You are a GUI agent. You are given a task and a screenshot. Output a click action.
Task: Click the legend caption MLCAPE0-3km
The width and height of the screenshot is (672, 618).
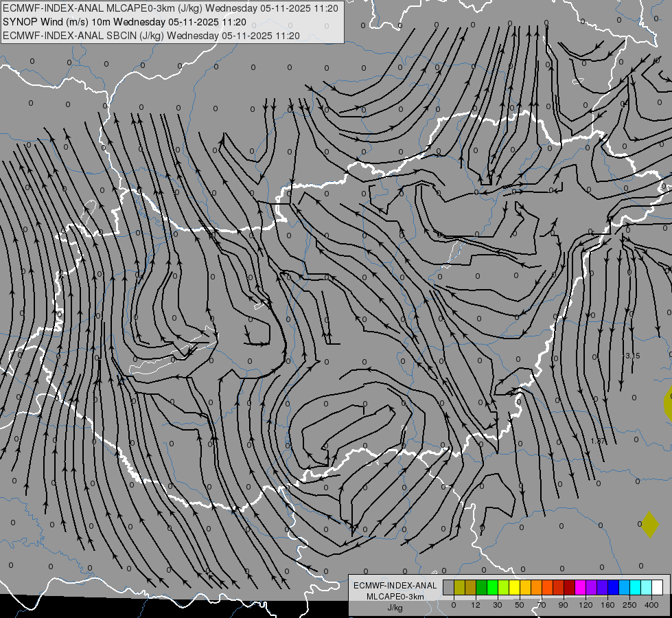coord(395,597)
